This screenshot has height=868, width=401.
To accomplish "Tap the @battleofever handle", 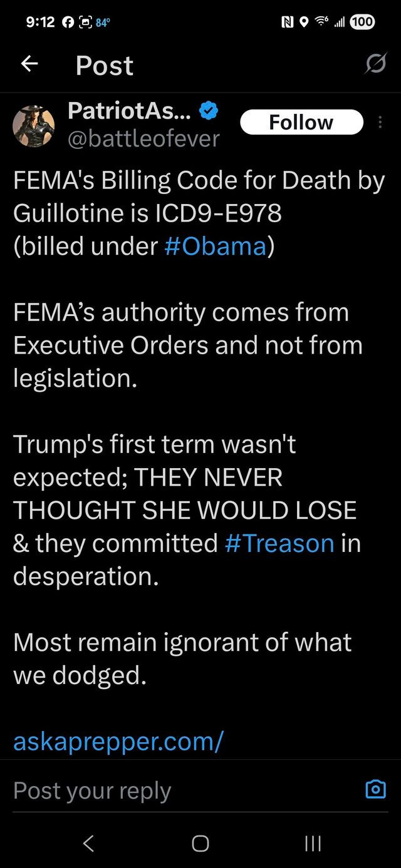I will 143,138.
